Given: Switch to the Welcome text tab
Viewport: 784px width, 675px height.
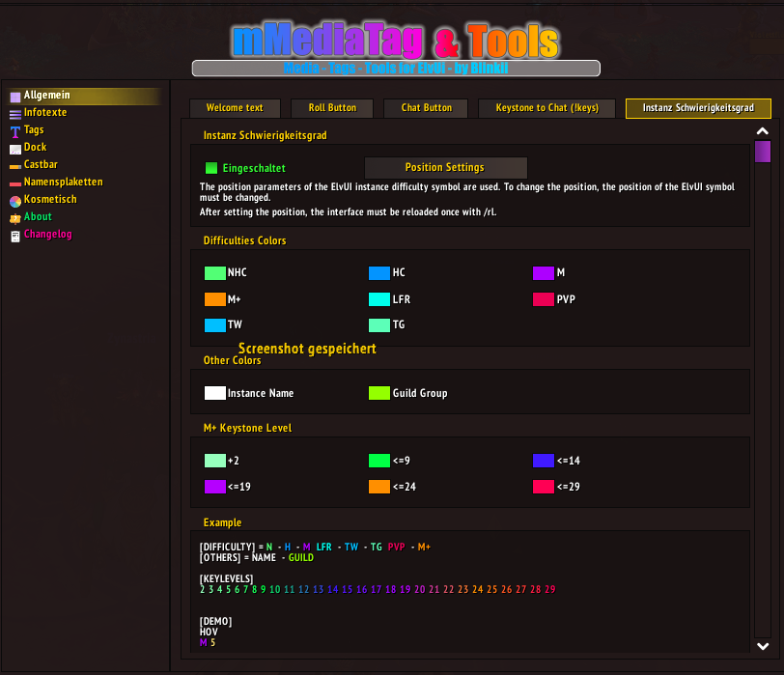Looking at the screenshot, I should point(235,108).
